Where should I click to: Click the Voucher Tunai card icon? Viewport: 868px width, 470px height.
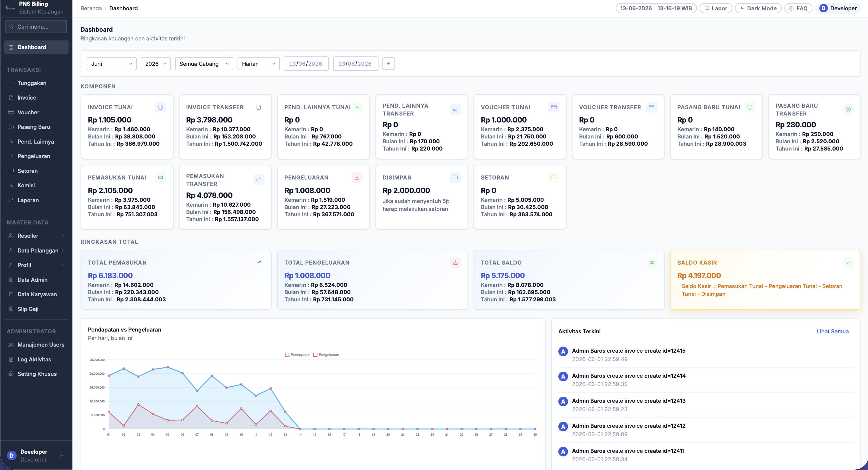click(553, 107)
